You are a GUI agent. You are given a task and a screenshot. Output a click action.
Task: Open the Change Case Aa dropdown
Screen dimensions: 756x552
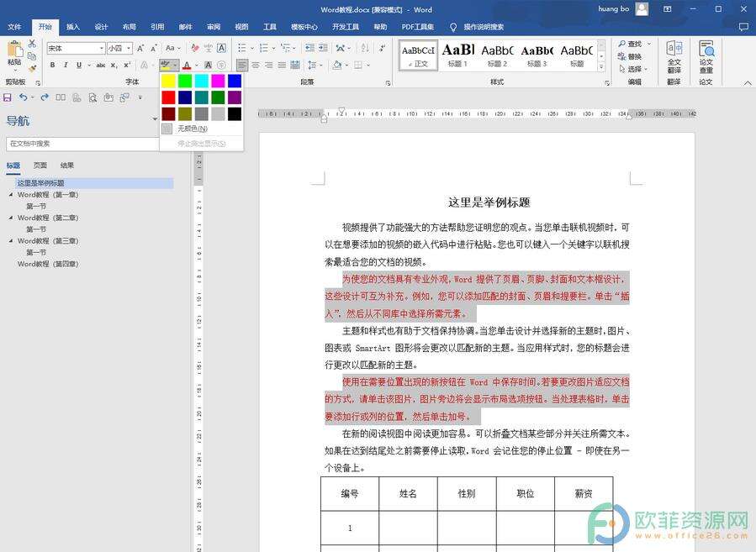pos(172,48)
